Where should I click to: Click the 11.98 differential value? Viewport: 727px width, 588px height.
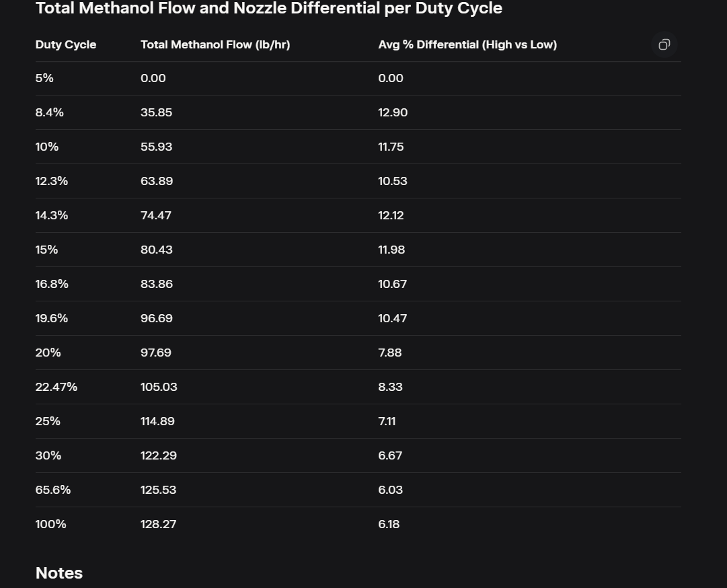(391, 250)
